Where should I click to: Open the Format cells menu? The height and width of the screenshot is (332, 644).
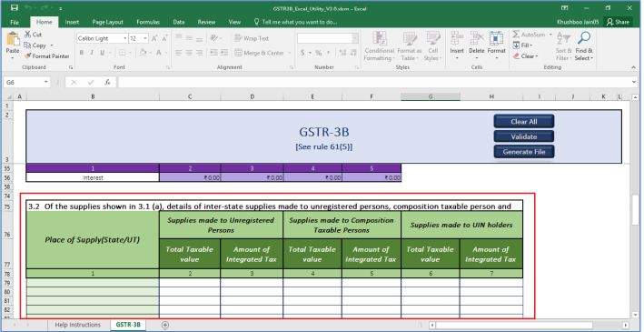[x=496, y=45]
